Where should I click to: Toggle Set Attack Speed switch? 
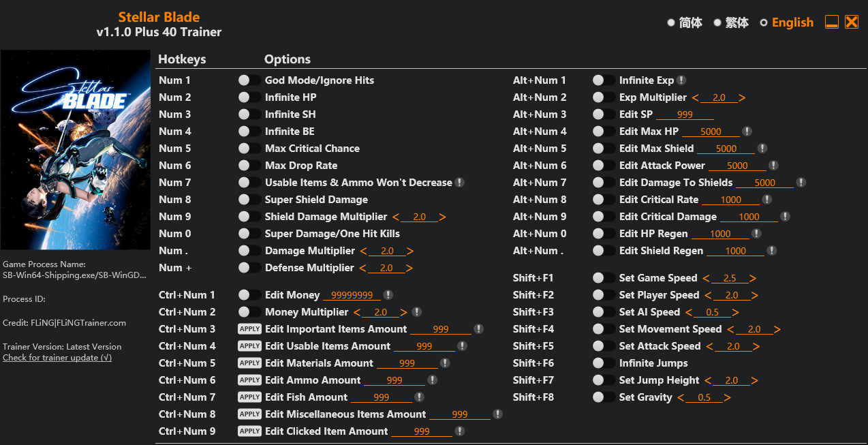[x=604, y=346]
